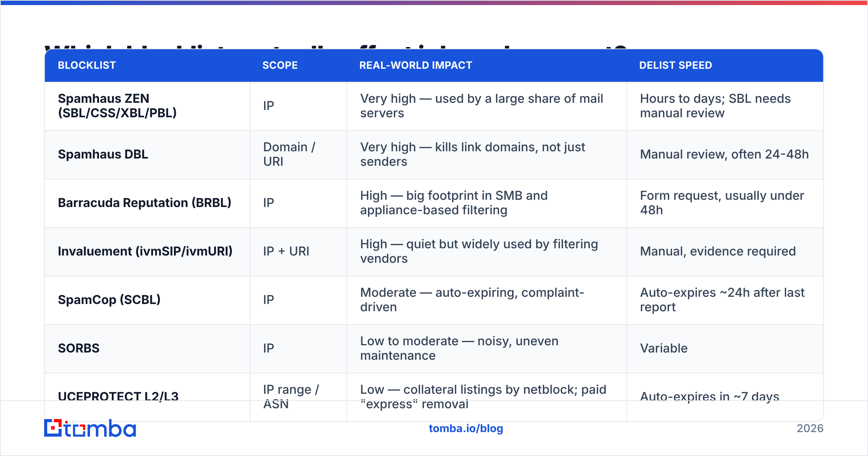This screenshot has height=456, width=868.
Task: Click 'Low to moderate — noisy' cell
Action: pos(487,349)
